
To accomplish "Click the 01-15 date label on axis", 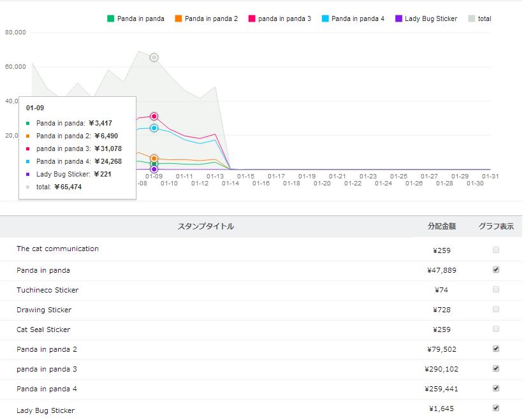I will 245,177.
